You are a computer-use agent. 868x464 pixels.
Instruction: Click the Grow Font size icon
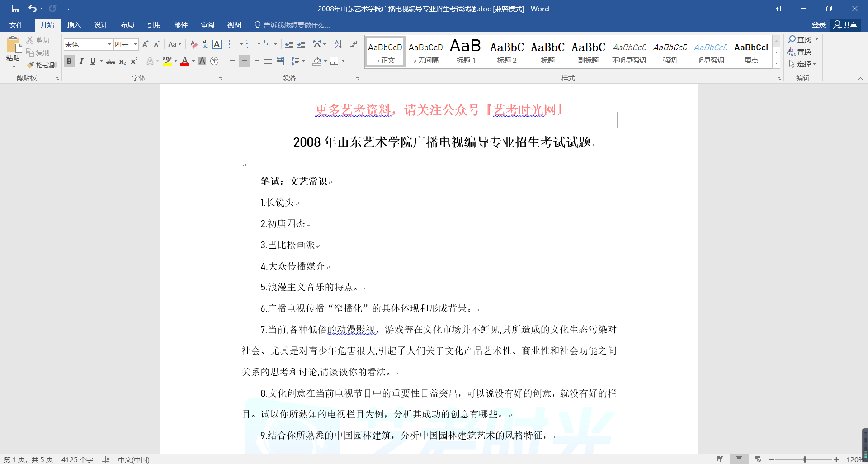click(x=145, y=44)
